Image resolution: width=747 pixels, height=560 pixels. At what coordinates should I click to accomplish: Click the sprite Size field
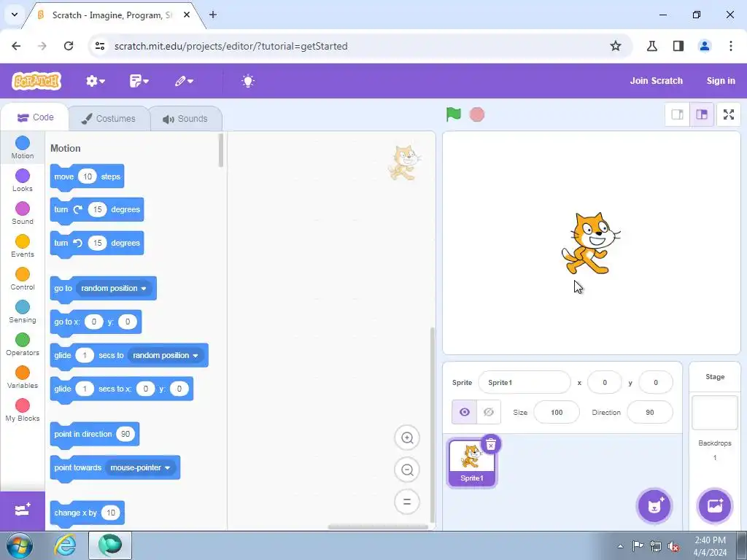(x=557, y=413)
